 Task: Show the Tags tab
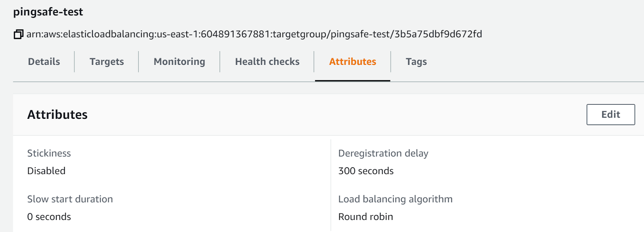click(416, 62)
